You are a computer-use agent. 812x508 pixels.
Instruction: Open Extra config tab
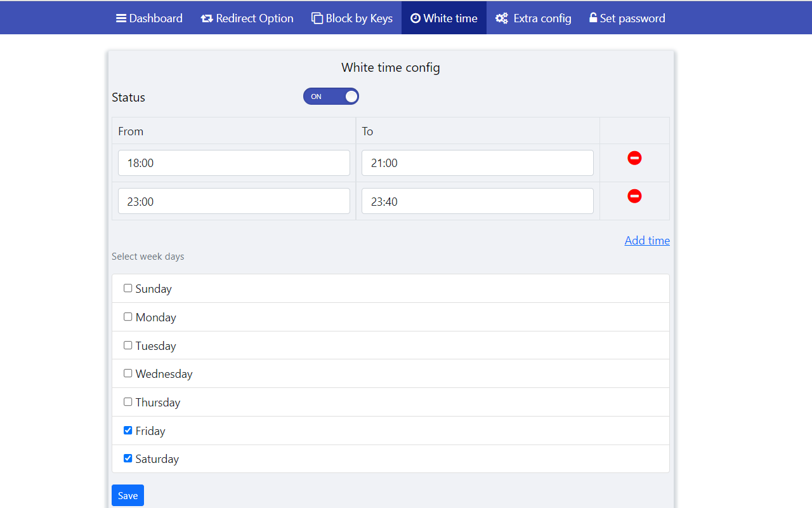pyautogui.click(x=534, y=18)
